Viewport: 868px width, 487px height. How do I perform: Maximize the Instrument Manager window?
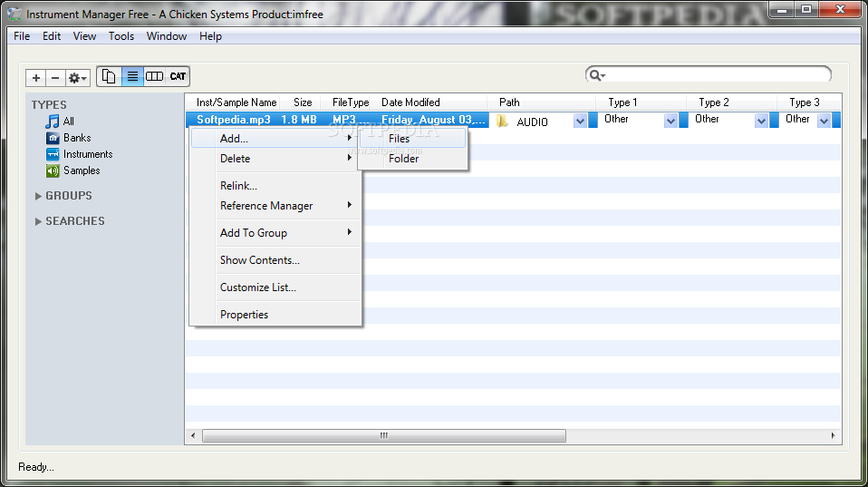pyautogui.click(x=806, y=9)
